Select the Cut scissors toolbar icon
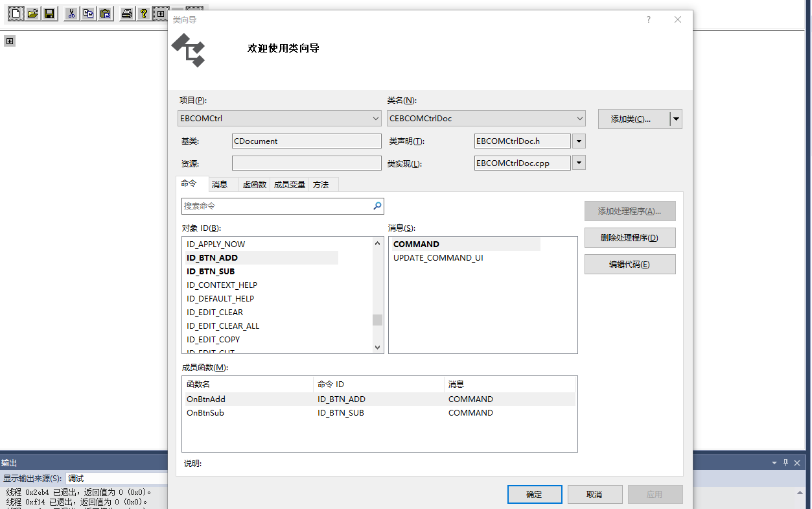812x509 pixels. 71,13
